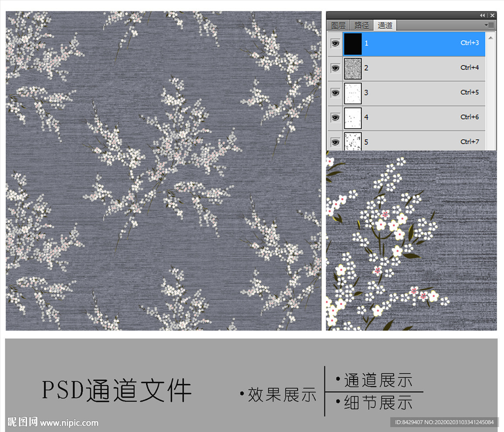Toggle visibility of channel 2
The height and width of the screenshot is (432, 504).
(335, 68)
